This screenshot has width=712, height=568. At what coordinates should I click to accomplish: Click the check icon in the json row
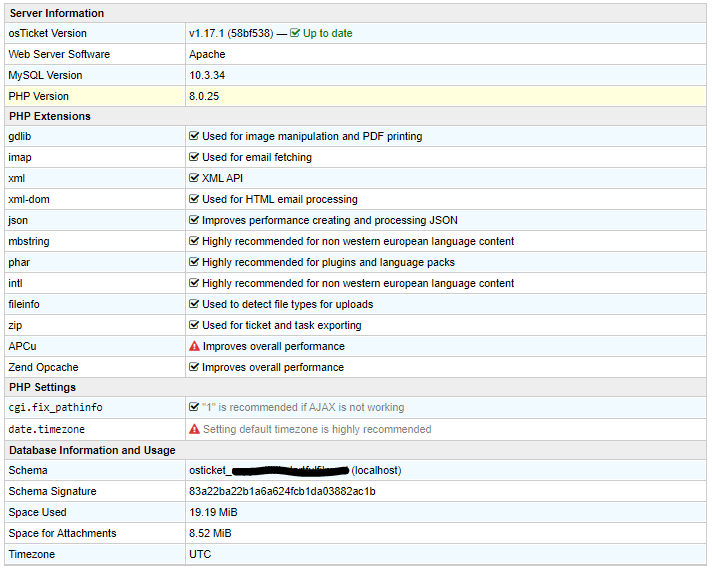coord(195,221)
